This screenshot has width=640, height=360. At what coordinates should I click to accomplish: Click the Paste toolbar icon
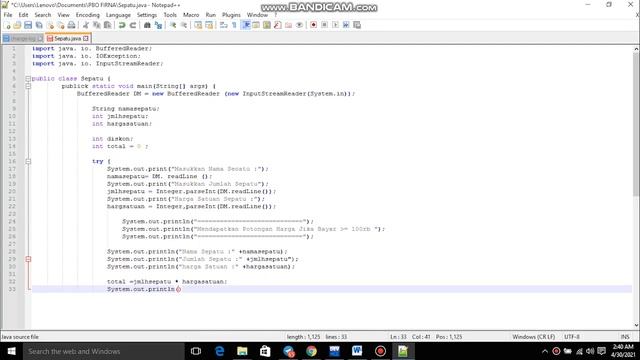click(x=107, y=25)
